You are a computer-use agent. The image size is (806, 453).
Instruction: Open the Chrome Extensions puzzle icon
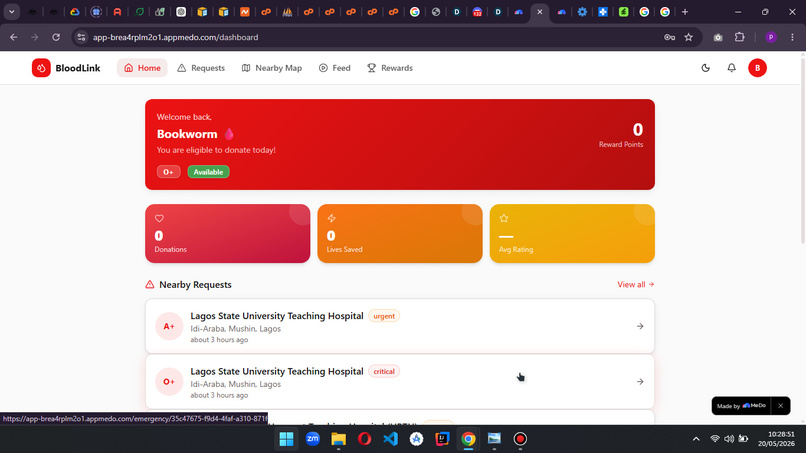point(740,37)
